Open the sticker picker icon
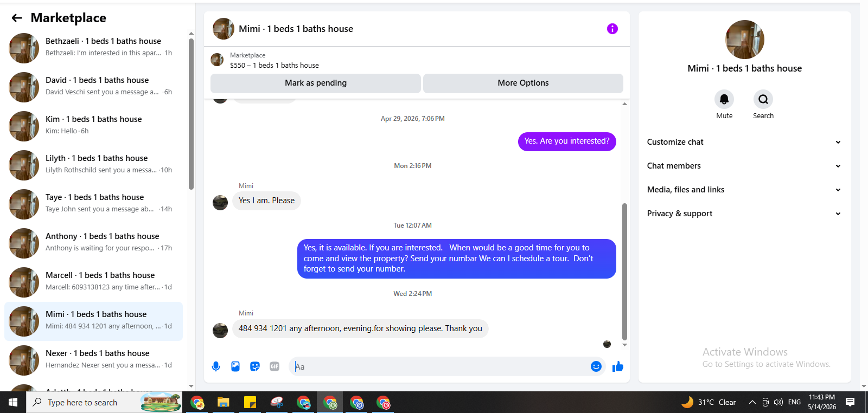This screenshot has width=868, height=413. tap(255, 366)
